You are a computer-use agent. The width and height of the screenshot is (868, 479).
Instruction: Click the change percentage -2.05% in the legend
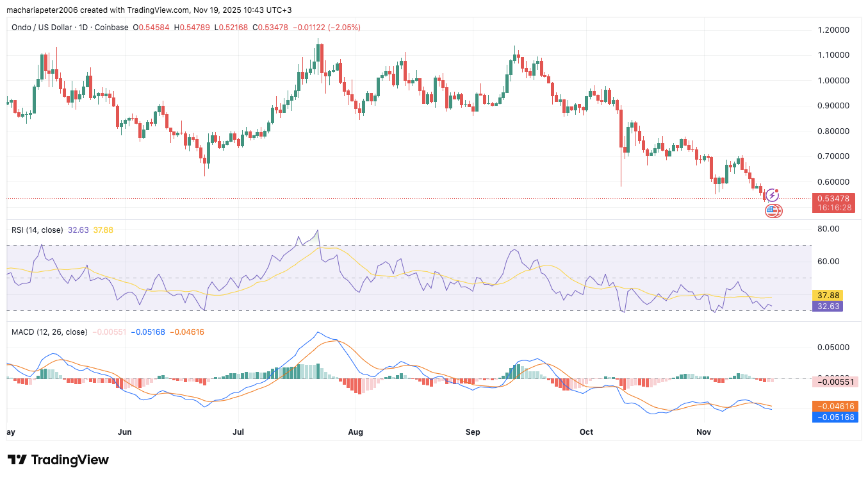tap(343, 28)
